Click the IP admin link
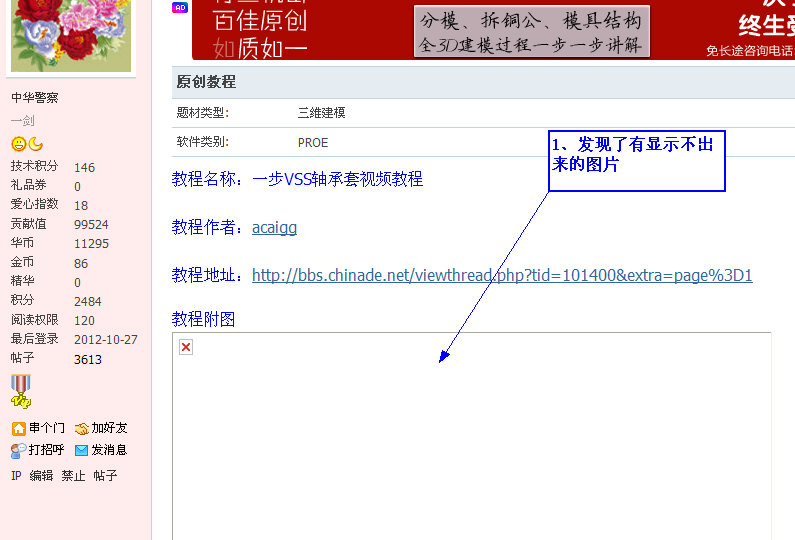 (16, 476)
